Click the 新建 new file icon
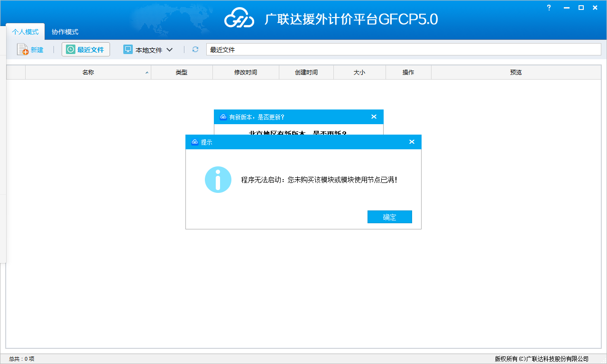Viewport: 607px width, 364px height. pyautogui.click(x=23, y=49)
